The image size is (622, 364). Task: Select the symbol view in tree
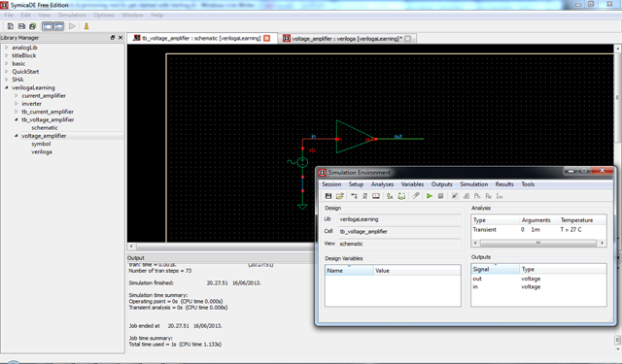(41, 144)
